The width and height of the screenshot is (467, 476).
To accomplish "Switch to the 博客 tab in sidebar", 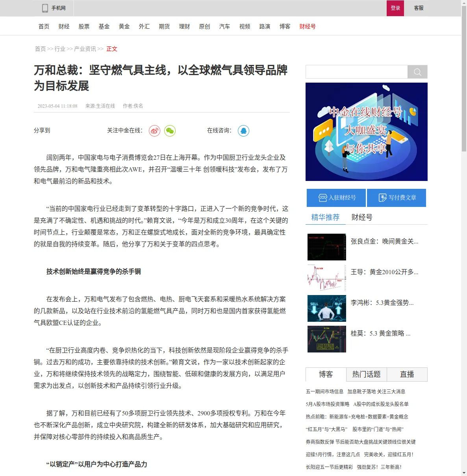I will [x=326, y=375].
